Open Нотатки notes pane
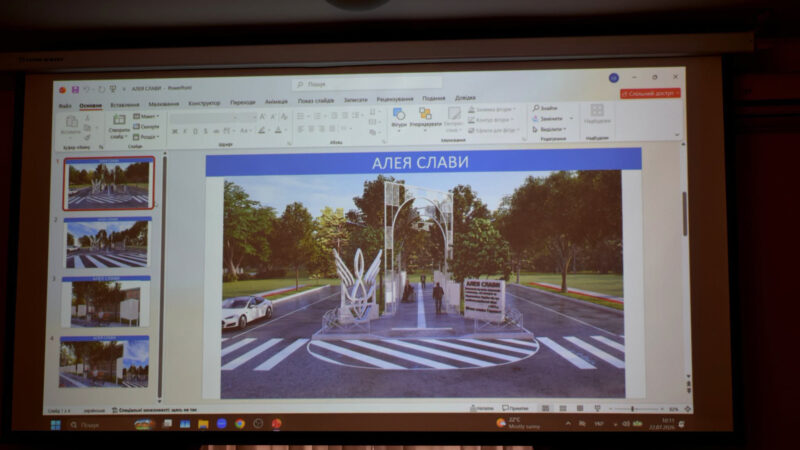This screenshot has height=450, width=800. (x=482, y=408)
